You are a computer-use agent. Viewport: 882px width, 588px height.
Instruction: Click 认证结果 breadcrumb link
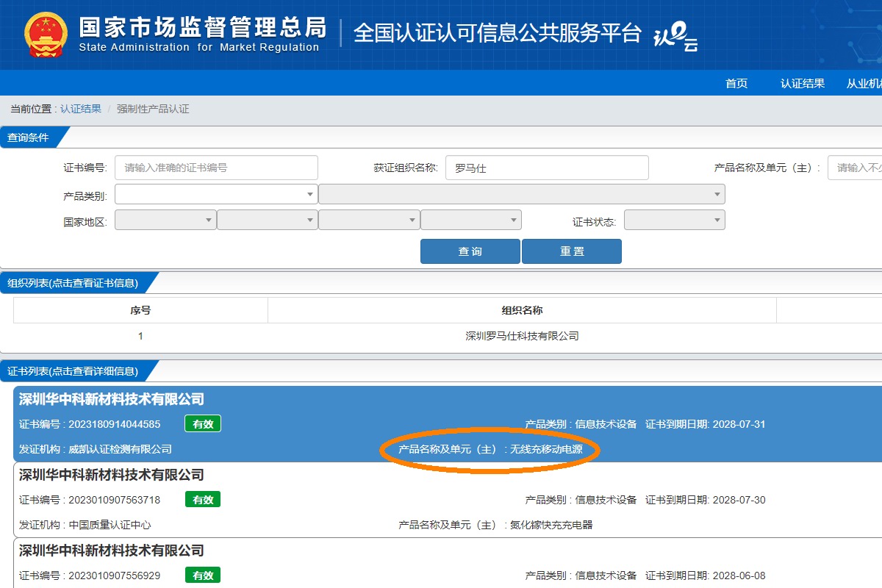click(x=81, y=109)
